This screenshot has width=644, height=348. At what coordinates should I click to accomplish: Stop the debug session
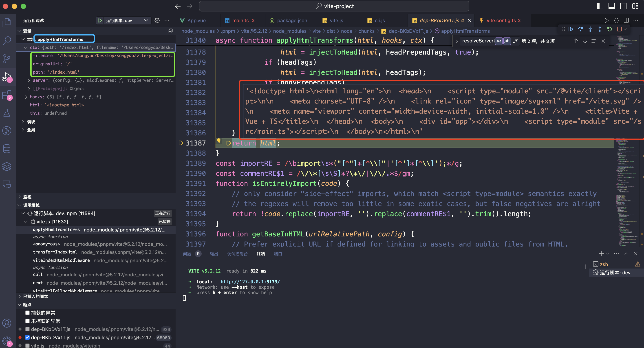tap(619, 29)
